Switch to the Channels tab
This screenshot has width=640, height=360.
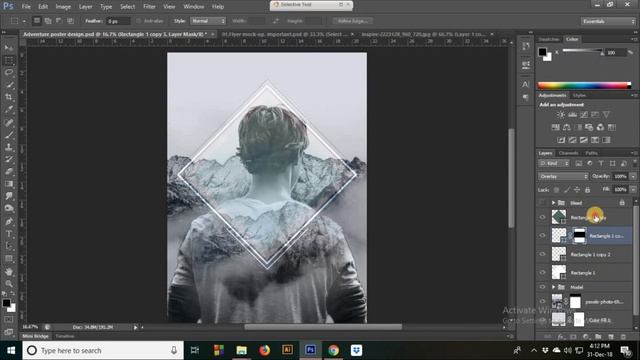tap(568, 153)
